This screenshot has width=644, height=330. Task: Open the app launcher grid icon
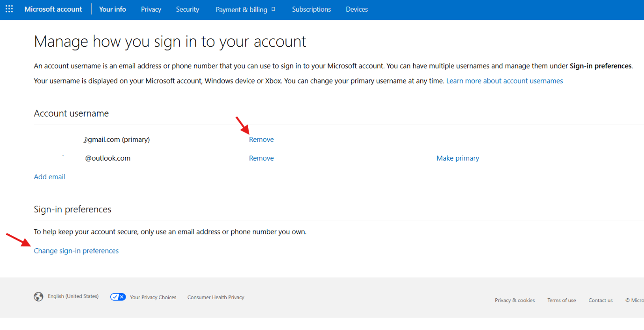[x=9, y=9]
